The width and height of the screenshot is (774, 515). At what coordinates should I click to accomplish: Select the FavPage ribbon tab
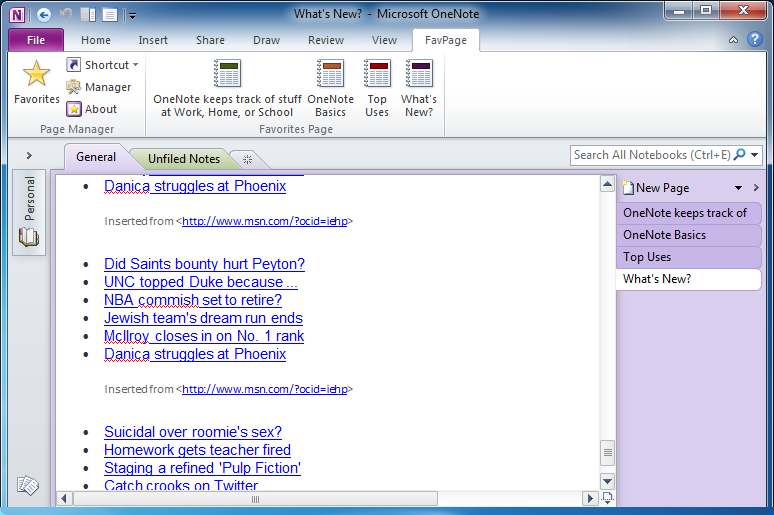click(x=446, y=40)
